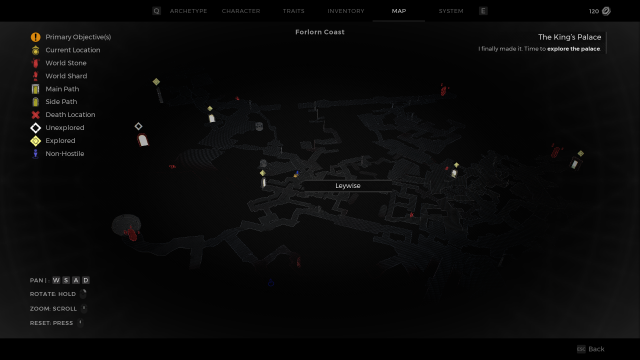640x360 pixels.
Task: Click the Q previous-tab key icon
Action: [156, 11]
